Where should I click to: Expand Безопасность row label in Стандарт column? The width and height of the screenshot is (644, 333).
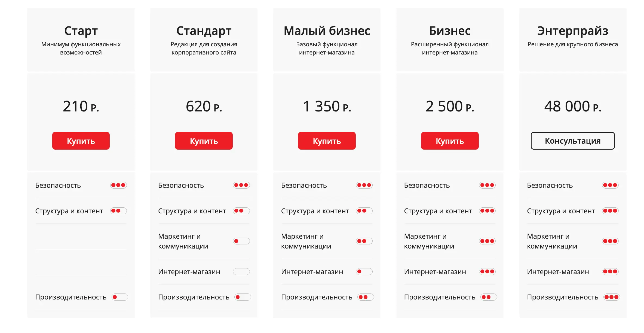[181, 186]
